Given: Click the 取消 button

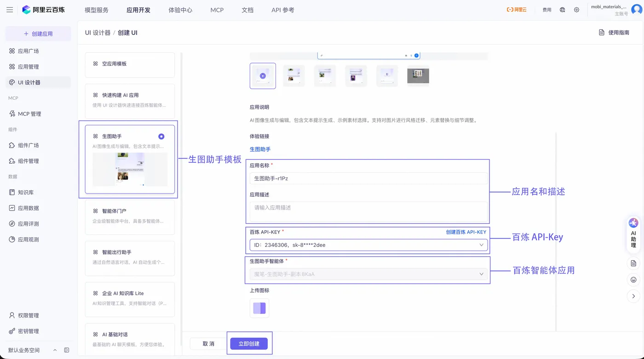Looking at the screenshot, I should click(x=208, y=343).
